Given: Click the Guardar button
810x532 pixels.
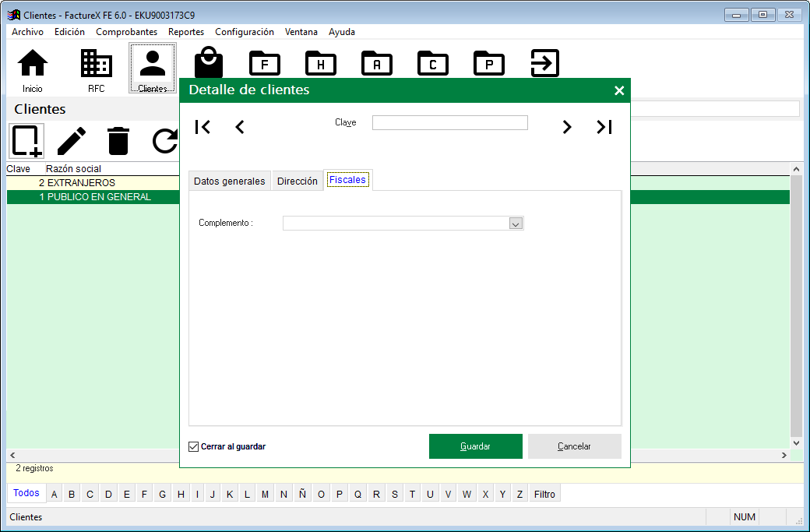Looking at the screenshot, I should click(475, 446).
